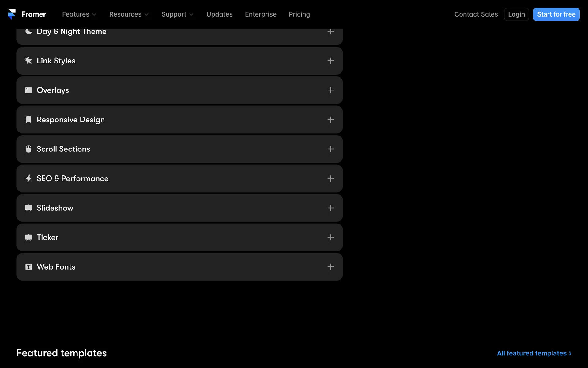The height and width of the screenshot is (368, 588).
Task: Go to the Pricing page
Action: click(x=299, y=14)
